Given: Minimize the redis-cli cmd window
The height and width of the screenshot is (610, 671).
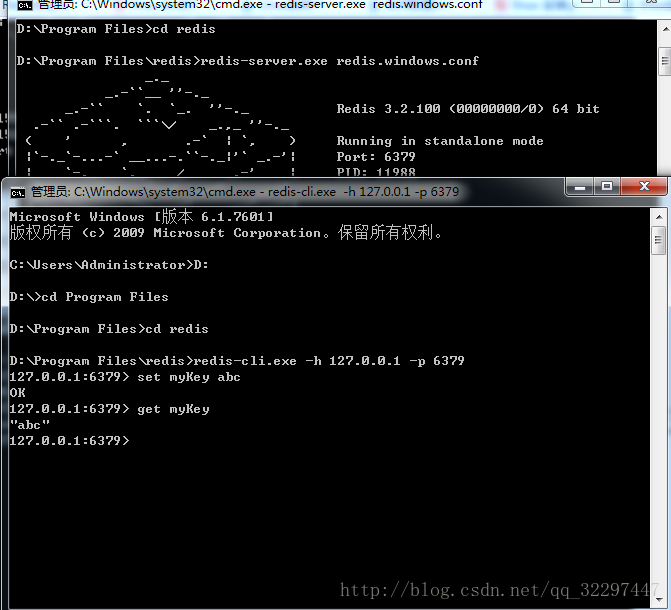Looking at the screenshot, I should point(580,187).
